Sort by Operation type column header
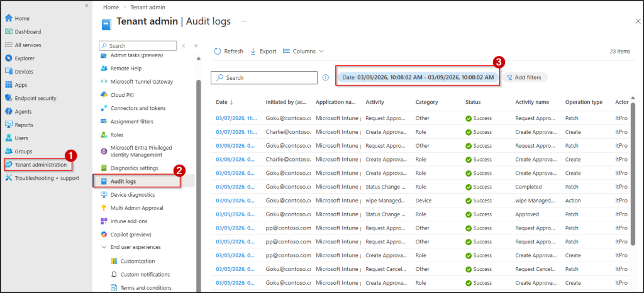The image size is (644, 293). pos(584,102)
